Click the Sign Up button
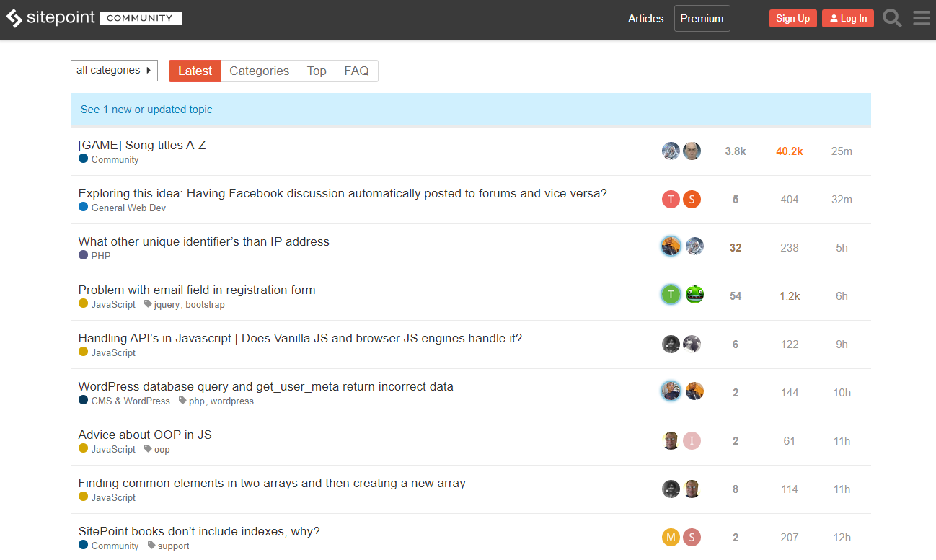Viewport: 936px width, 560px height. 792,19
